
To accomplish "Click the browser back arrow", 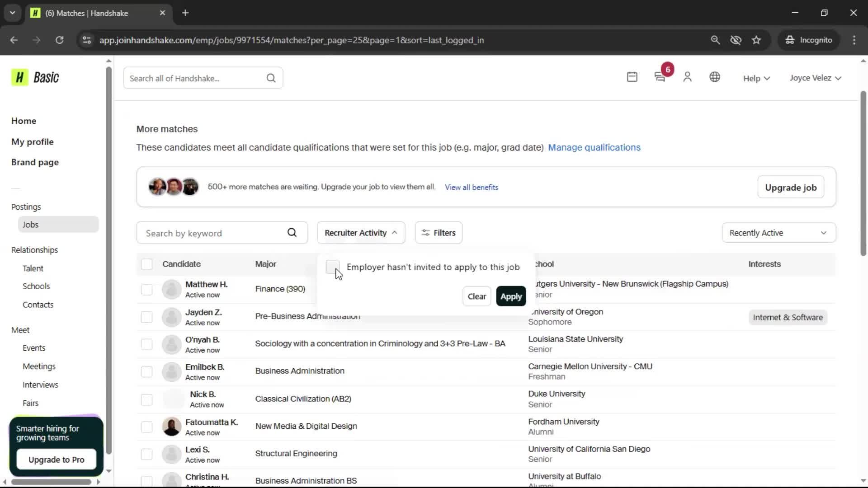I will click(14, 40).
